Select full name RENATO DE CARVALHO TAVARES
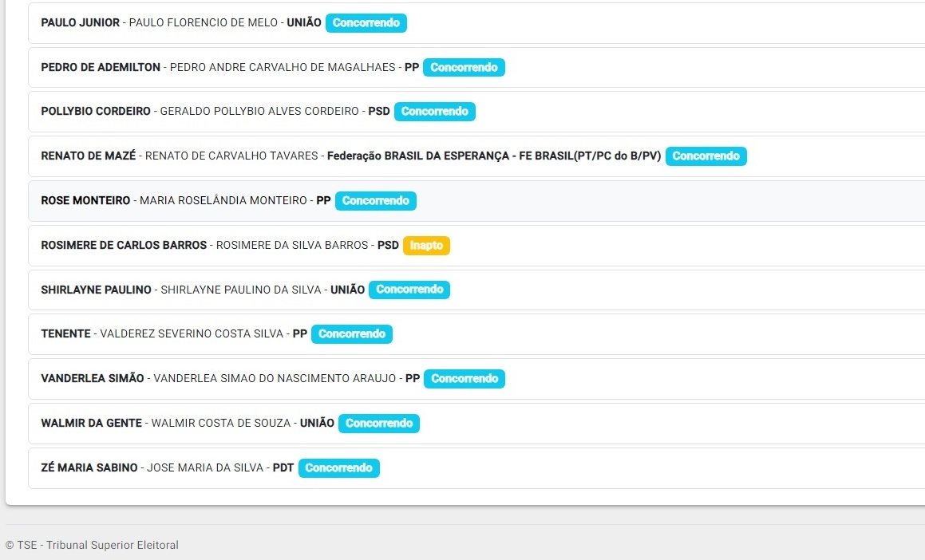925x560 pixels. tap(231, 156)
